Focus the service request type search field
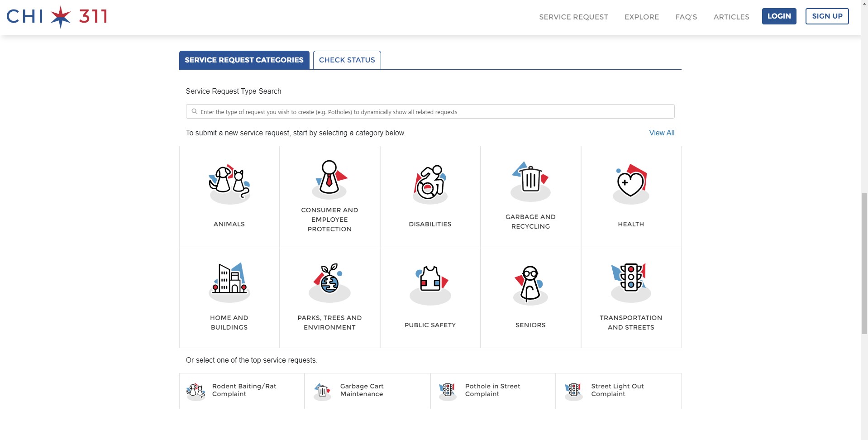The height and width of the screenshot is (440, 868). click(x=430, y=111)
